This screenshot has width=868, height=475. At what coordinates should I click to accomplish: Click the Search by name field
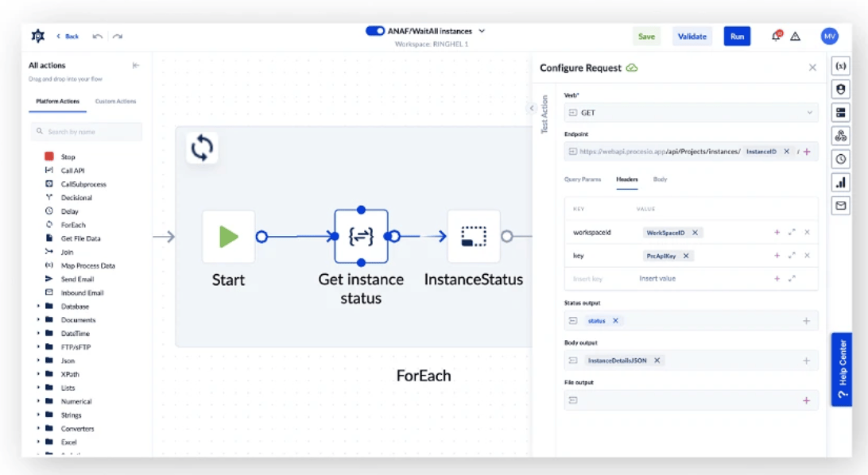[x=87, y=132]
